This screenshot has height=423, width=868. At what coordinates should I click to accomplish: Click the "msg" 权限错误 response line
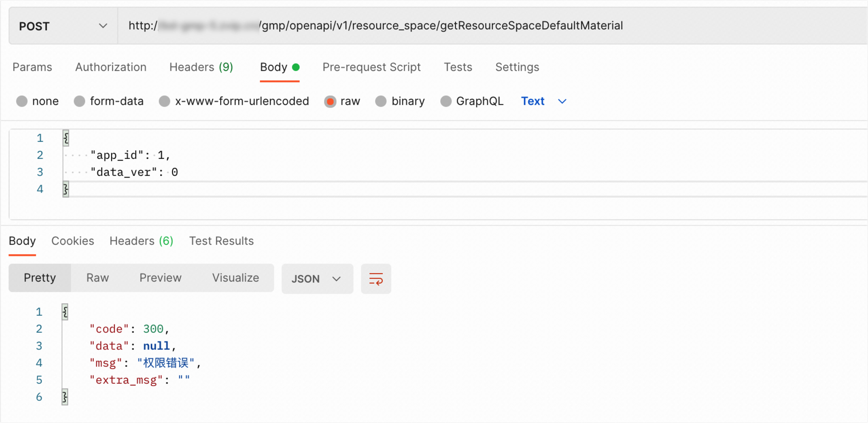tap(145, 363)
